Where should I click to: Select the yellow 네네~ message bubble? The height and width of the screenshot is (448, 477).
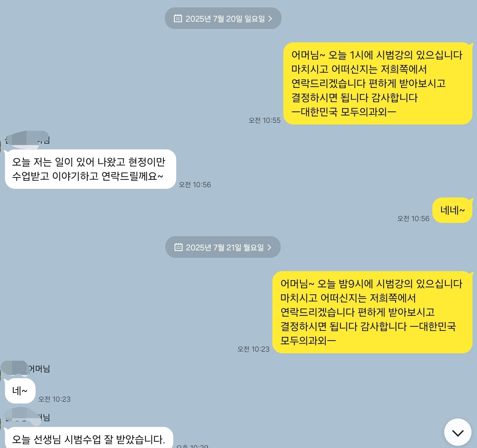452,210
